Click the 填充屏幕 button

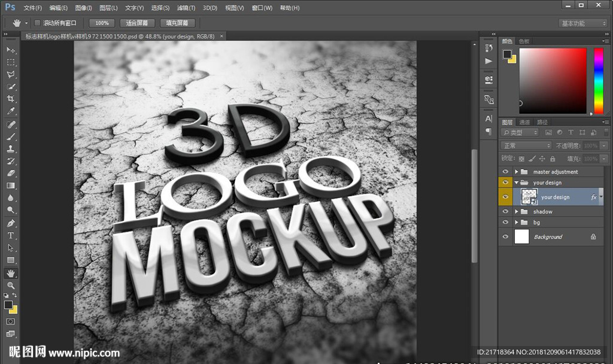[x=177, y=23]
